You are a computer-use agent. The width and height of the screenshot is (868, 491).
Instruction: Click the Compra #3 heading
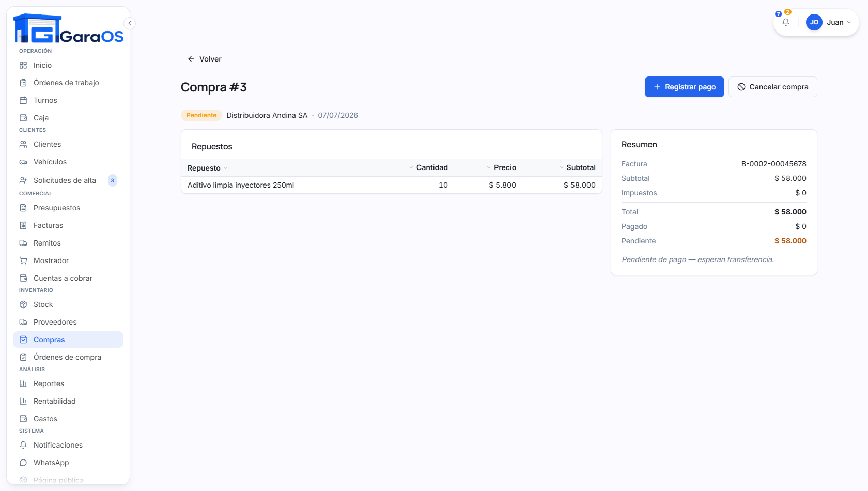coord(214,87)
